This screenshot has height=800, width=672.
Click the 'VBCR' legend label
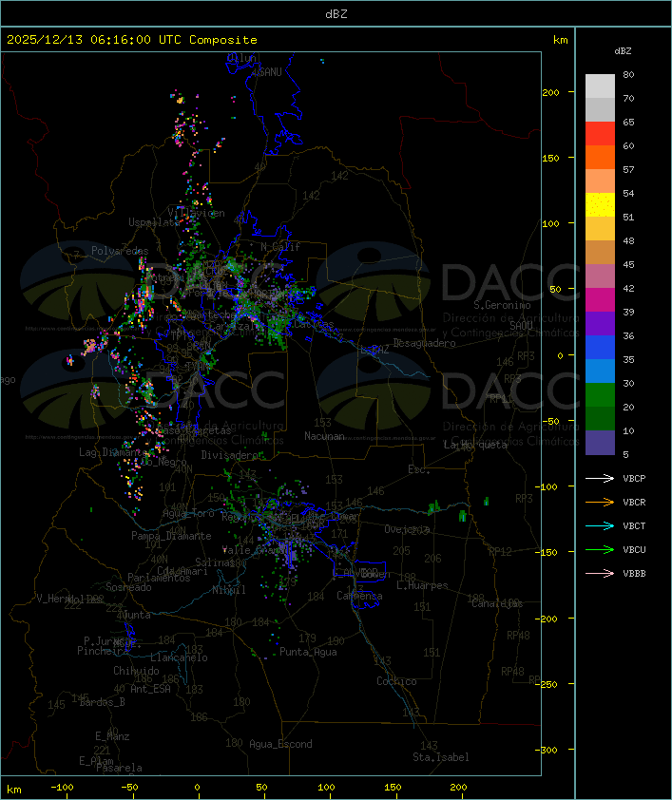pyautogui.click(x=634, y=502)
